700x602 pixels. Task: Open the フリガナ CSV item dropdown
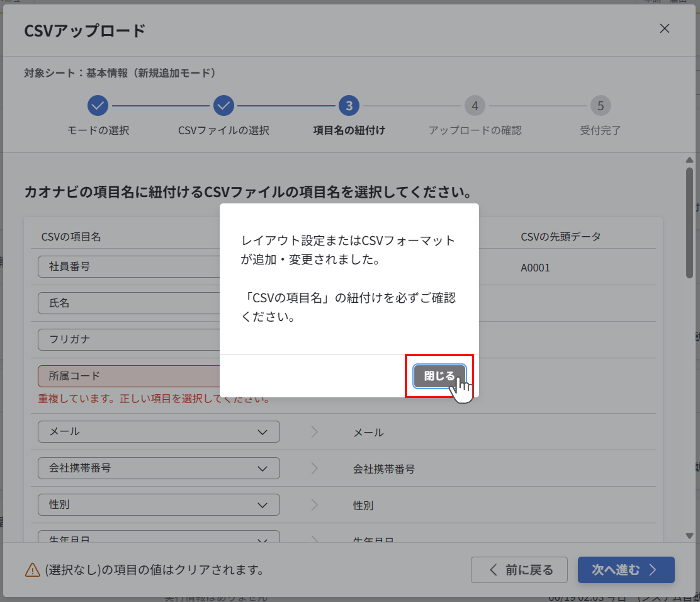click(x=129, y=340)
